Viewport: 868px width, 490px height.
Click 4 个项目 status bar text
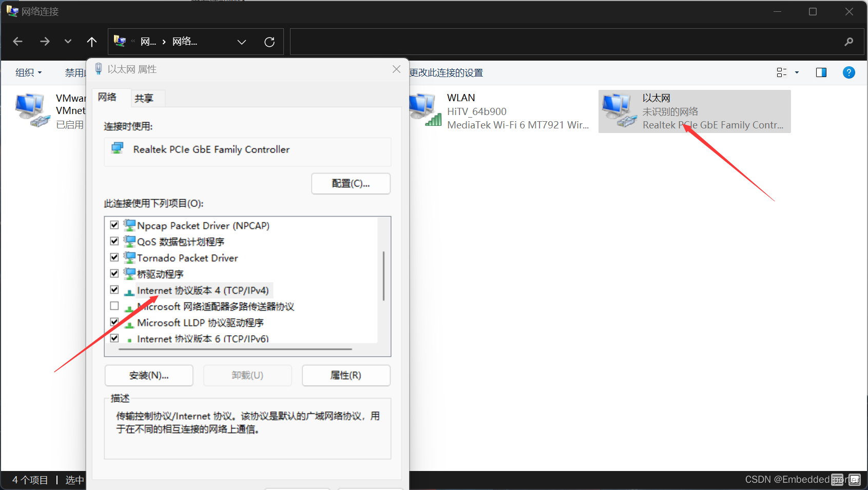30,480
